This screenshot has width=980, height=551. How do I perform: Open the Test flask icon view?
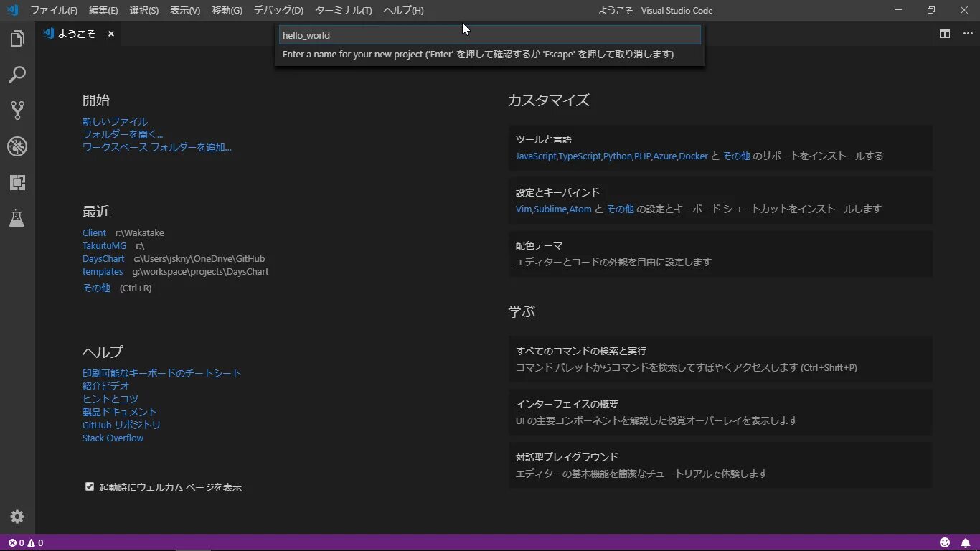(x=17, y=218)
